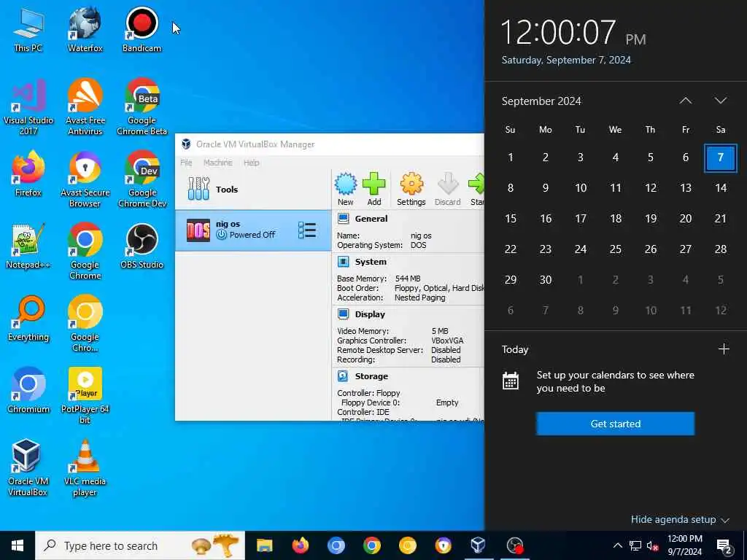Click the Display section header
Viewport: 747px width, 560px height.
[x=370, y=314]
